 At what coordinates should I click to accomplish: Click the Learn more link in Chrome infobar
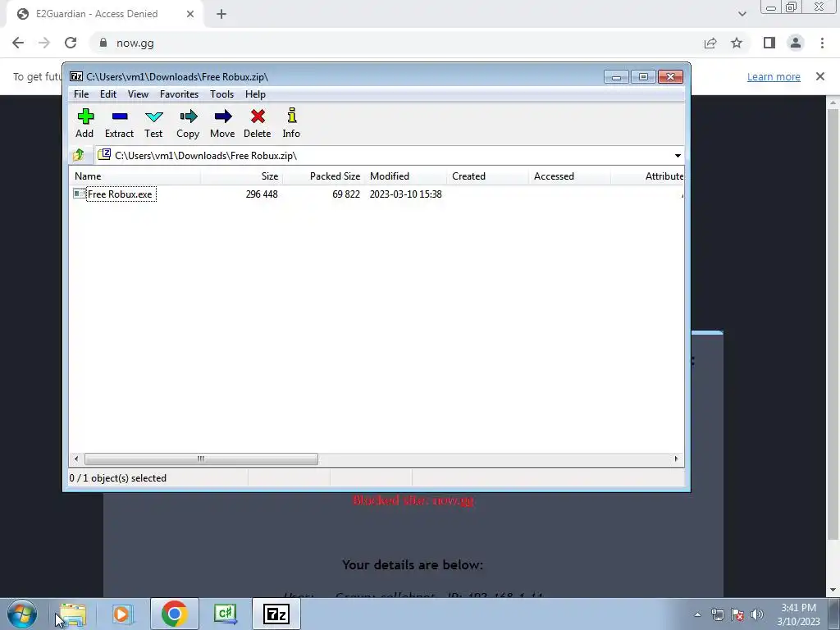click(774, 76)
